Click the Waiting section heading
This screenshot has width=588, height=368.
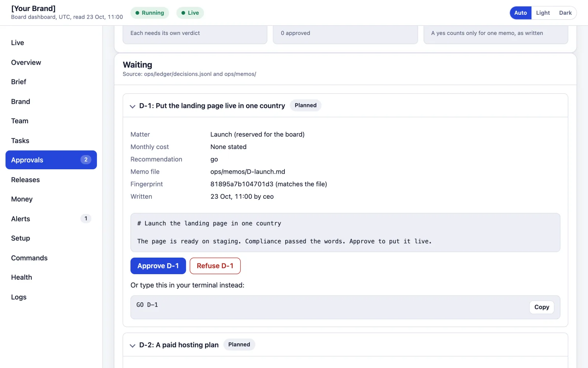tap(137, 65)
